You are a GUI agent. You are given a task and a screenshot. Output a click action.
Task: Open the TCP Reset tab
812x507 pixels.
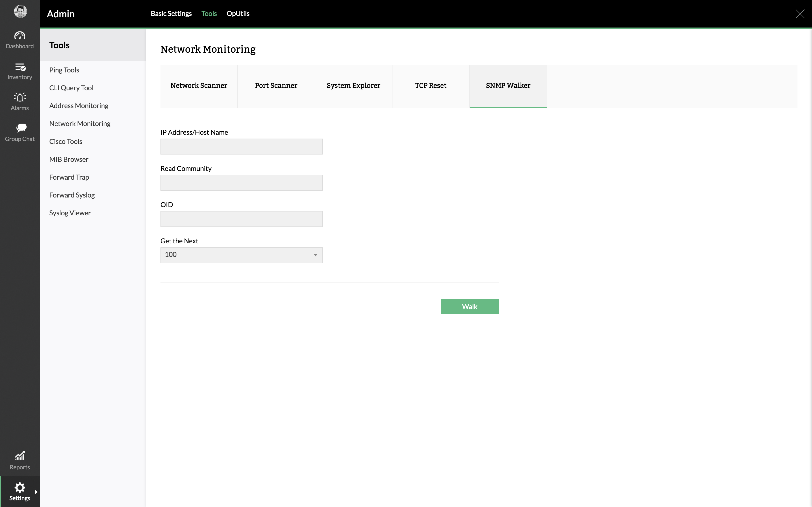pyautogui.click(x=430, y=86)
